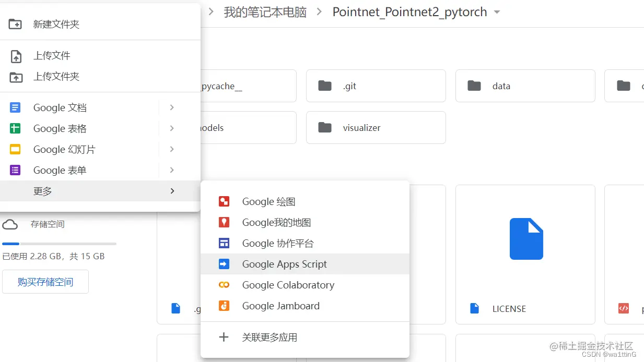
Task: Click the upload file icon
Action: pyautogui.click(x=16, y=56)
